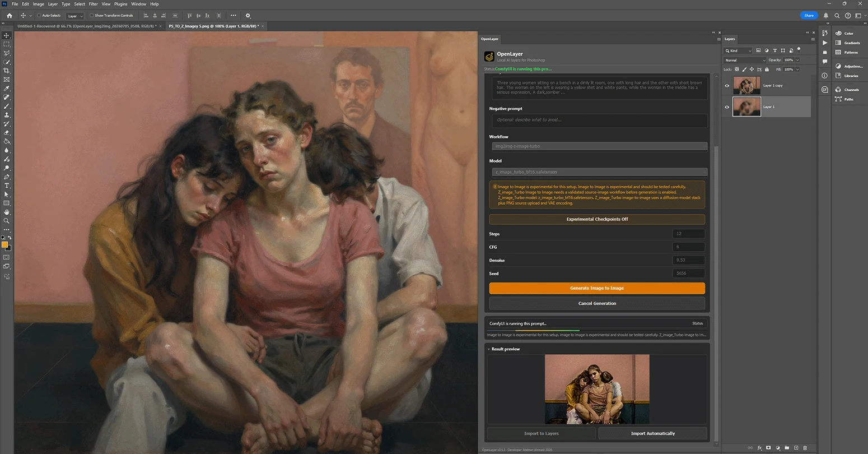Select the Horizontal Type tool
Viewport: 868px width, 454px height.
7,186
